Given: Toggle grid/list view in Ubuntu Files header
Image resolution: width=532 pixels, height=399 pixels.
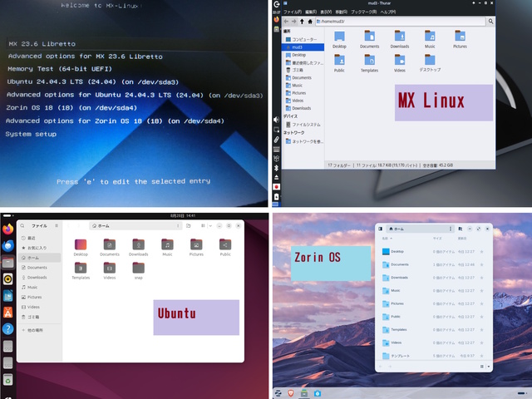Looking at the screenshot, I should [203, 225].
